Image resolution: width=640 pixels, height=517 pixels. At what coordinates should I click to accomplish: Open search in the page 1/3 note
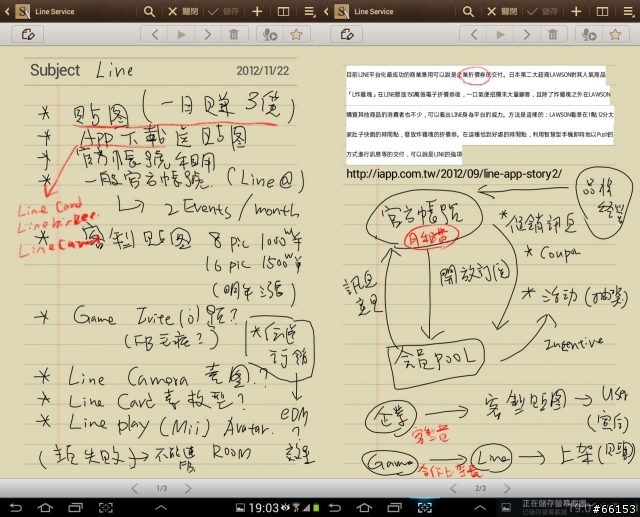tap(149, 11)
